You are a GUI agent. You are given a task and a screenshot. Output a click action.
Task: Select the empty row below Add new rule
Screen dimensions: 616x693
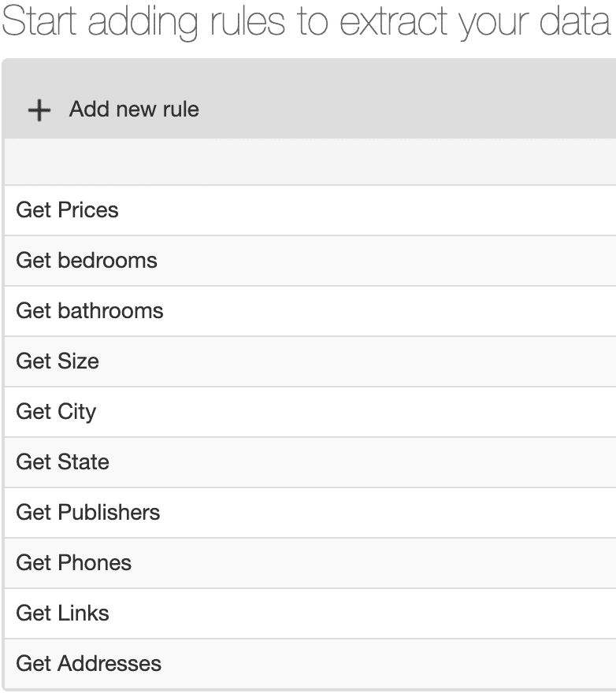point(308,161)
